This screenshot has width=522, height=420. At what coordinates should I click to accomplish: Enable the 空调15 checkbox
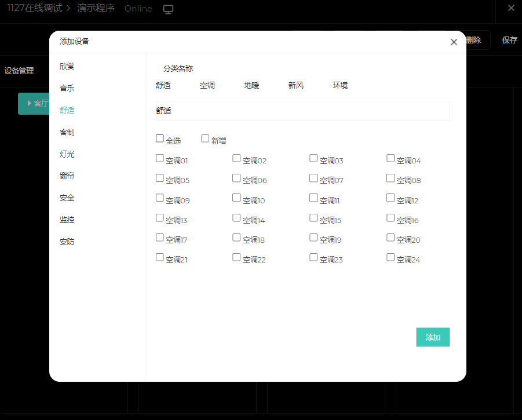click(313, 218)
